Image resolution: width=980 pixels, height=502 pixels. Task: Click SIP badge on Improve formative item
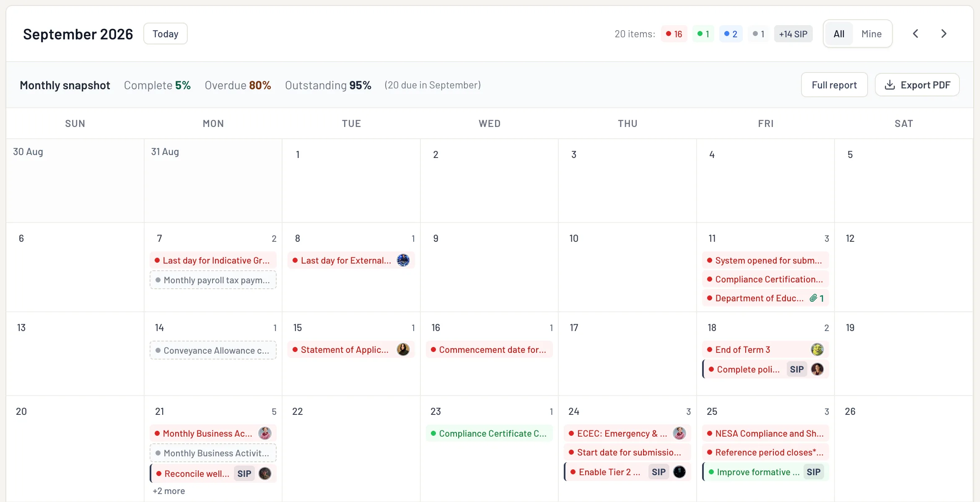tap(814, 472)
